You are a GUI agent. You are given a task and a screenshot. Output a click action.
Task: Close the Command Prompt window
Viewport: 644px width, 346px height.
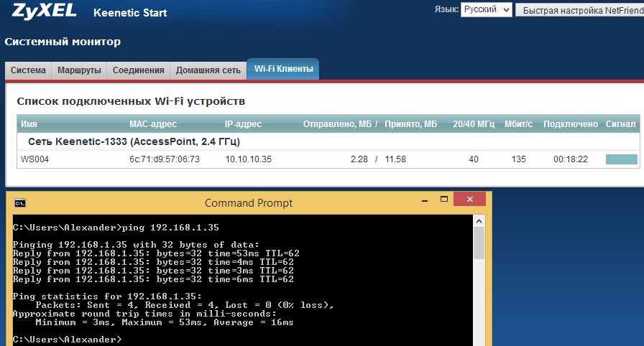tap(471, 200)
